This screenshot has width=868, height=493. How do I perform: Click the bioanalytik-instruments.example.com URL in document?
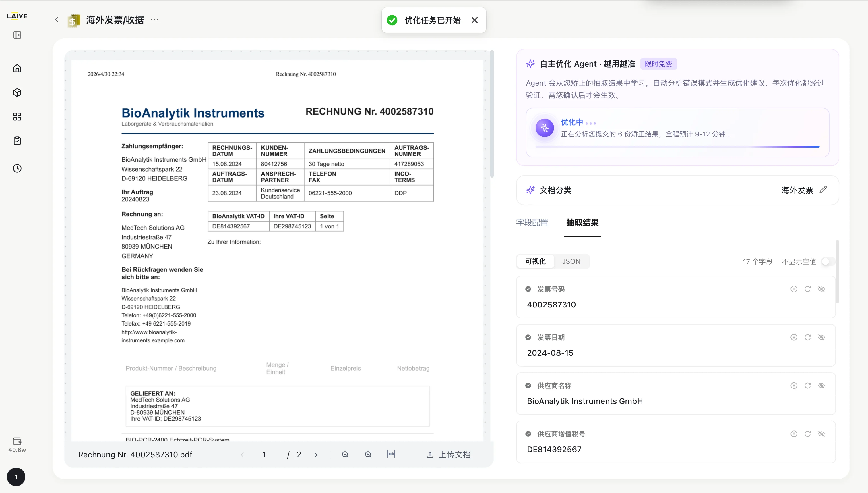pos(153,336)
